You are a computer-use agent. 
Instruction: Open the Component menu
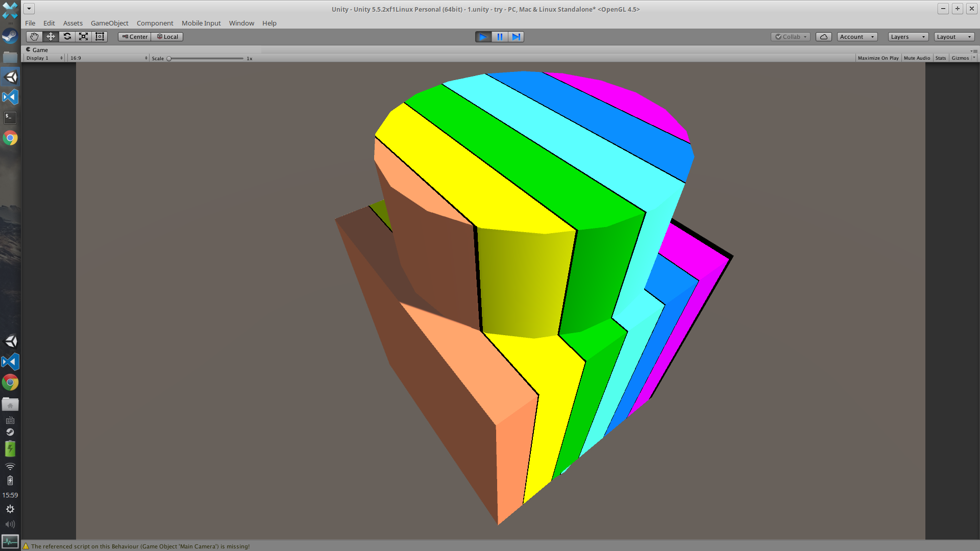[155, 23]
